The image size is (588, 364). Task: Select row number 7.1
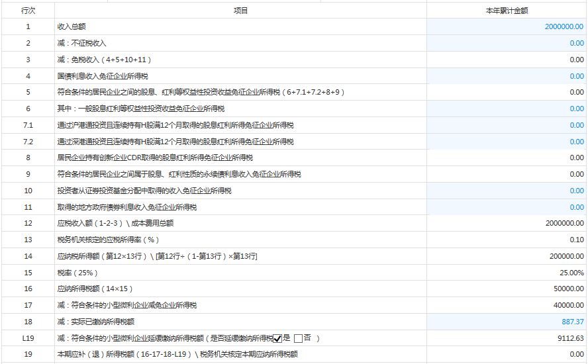click(28, 125)
